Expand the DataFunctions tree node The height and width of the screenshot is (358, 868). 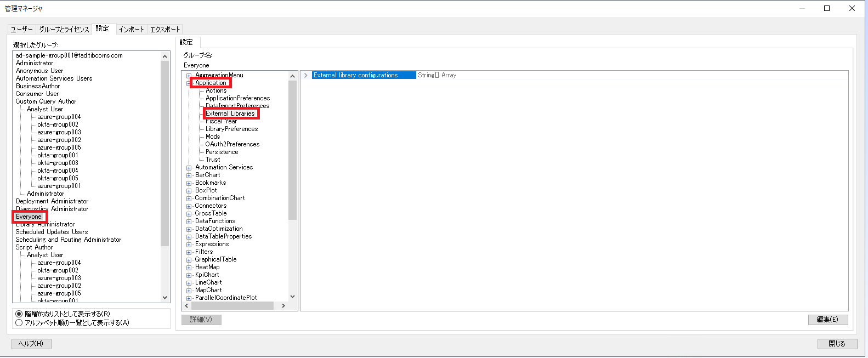(189, 221)
